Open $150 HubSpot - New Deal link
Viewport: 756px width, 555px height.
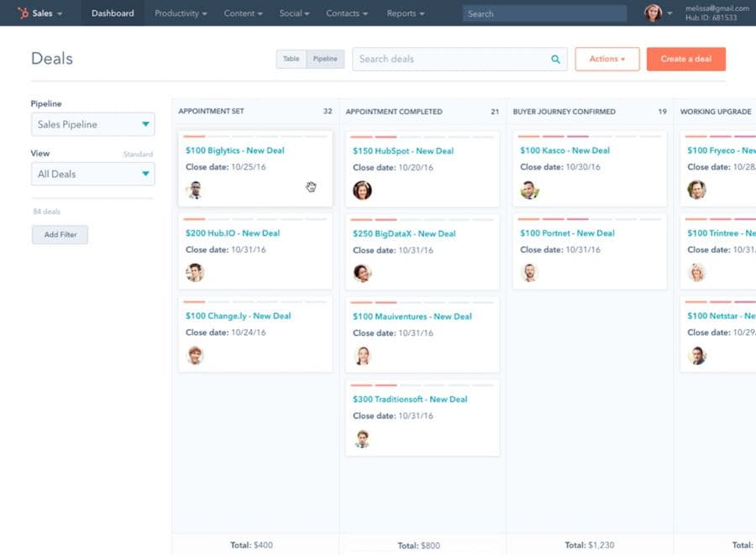(403, 151)
